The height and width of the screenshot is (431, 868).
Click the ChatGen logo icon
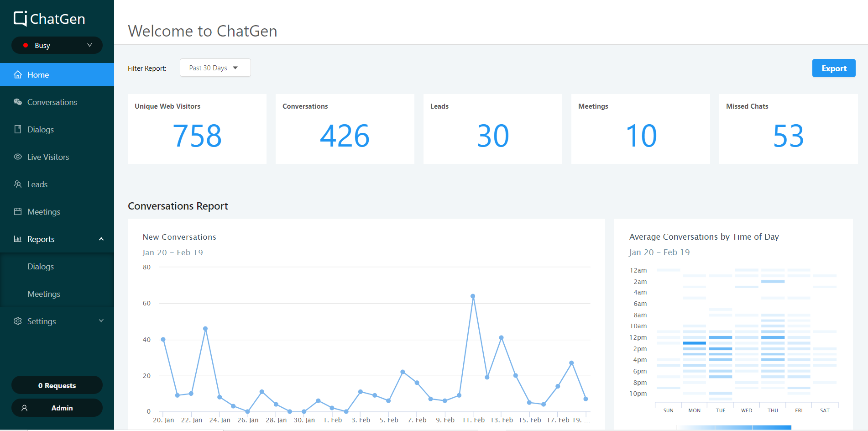coord(20,19)
